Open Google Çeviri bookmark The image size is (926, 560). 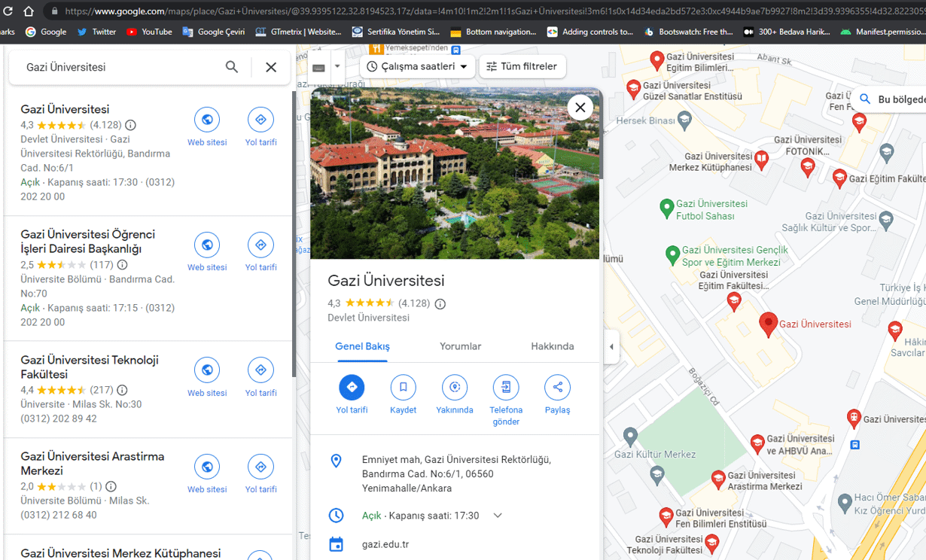(214, 32)
